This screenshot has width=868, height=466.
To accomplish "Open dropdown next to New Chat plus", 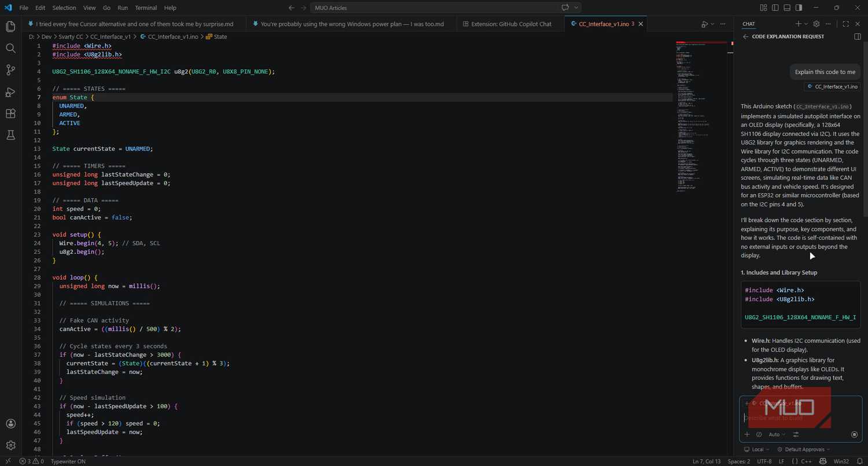I will 806,24.
